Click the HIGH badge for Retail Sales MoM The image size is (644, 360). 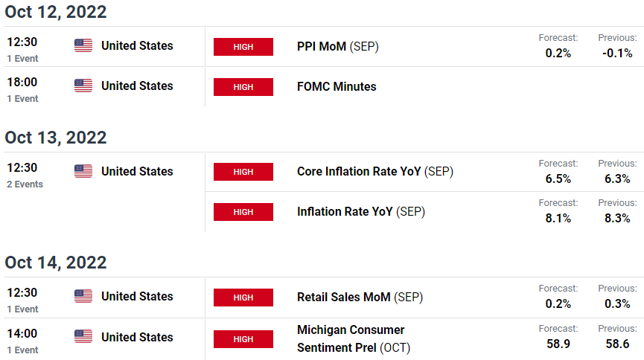point(243,298)
